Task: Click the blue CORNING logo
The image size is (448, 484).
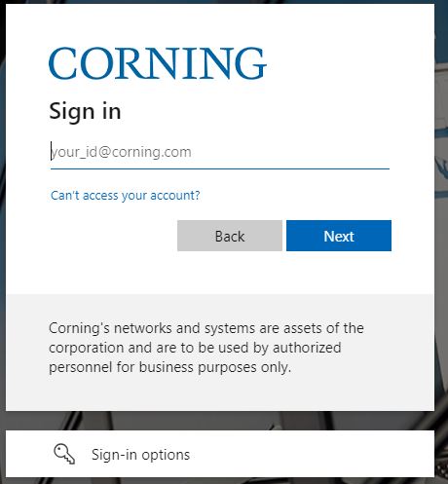Action: pos(158,63)
